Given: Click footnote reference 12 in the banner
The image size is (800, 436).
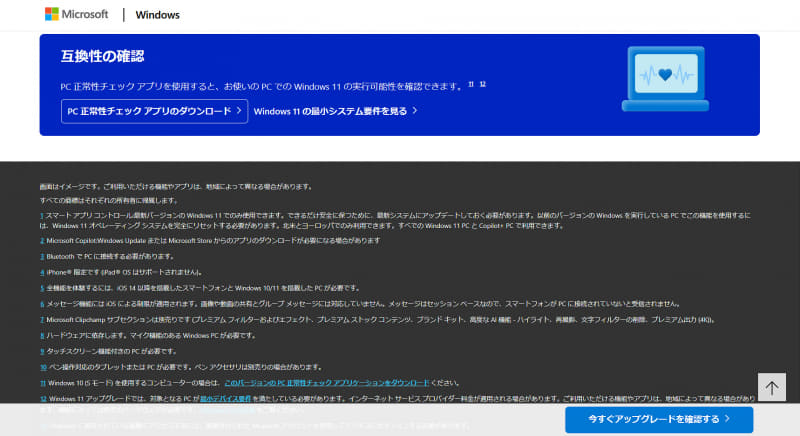Looking at the screenshot, I should click(483, 84).
